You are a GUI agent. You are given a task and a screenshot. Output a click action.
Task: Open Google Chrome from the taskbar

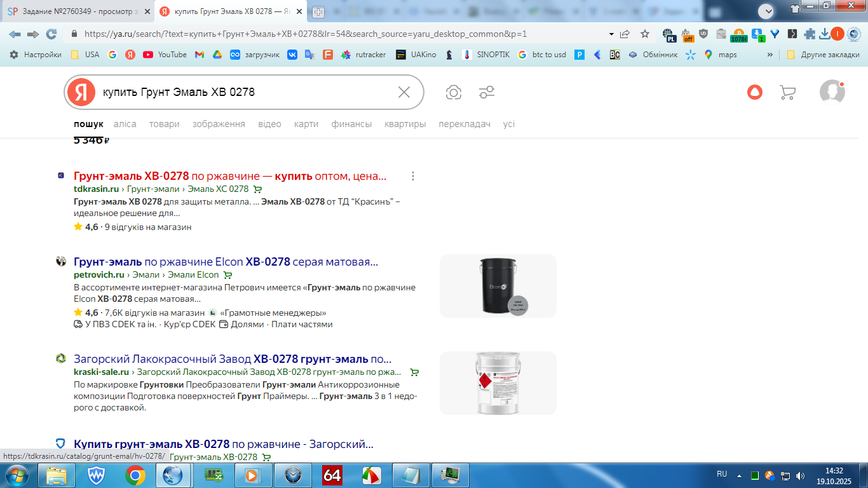click(135, 475)
